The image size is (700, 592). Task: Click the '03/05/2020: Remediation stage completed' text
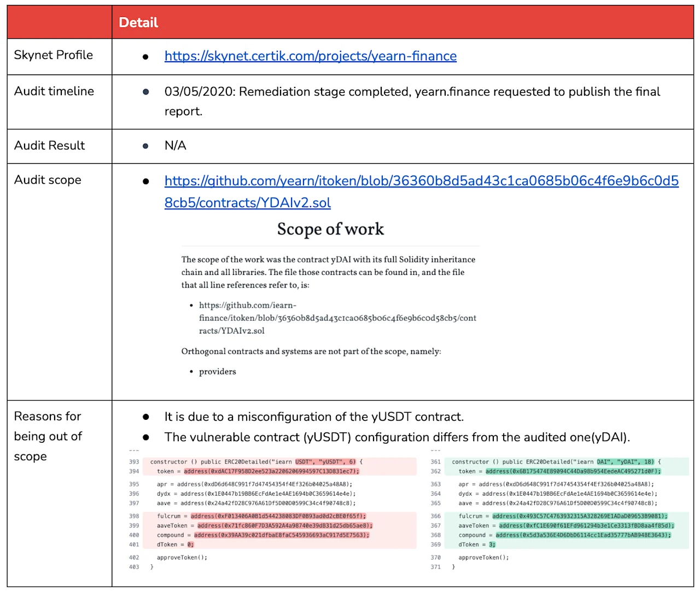click(412, 101)
